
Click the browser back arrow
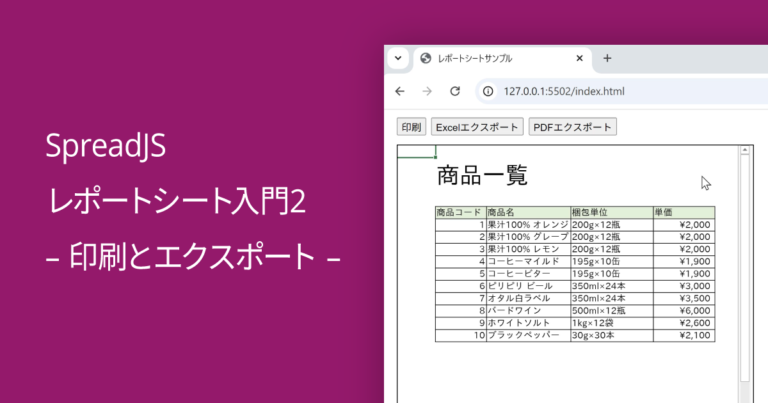(400, 91)
